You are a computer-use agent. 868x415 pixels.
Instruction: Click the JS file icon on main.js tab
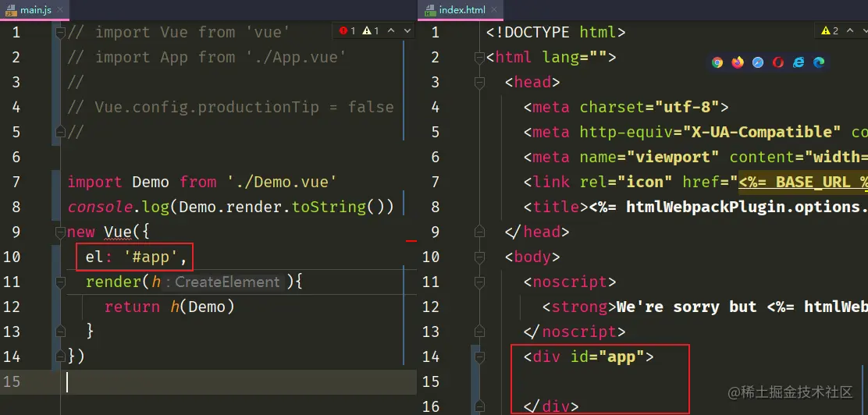pos(10,10)
